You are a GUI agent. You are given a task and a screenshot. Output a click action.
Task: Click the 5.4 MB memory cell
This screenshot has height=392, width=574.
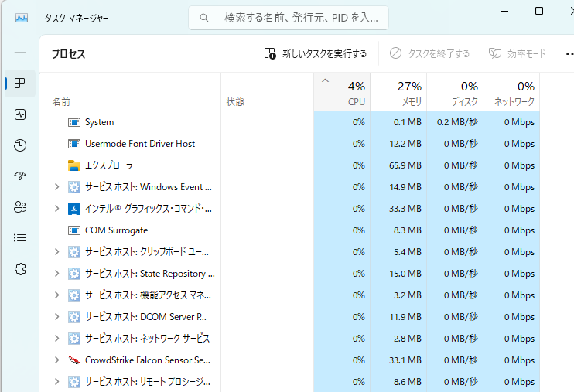coord(398,252)
